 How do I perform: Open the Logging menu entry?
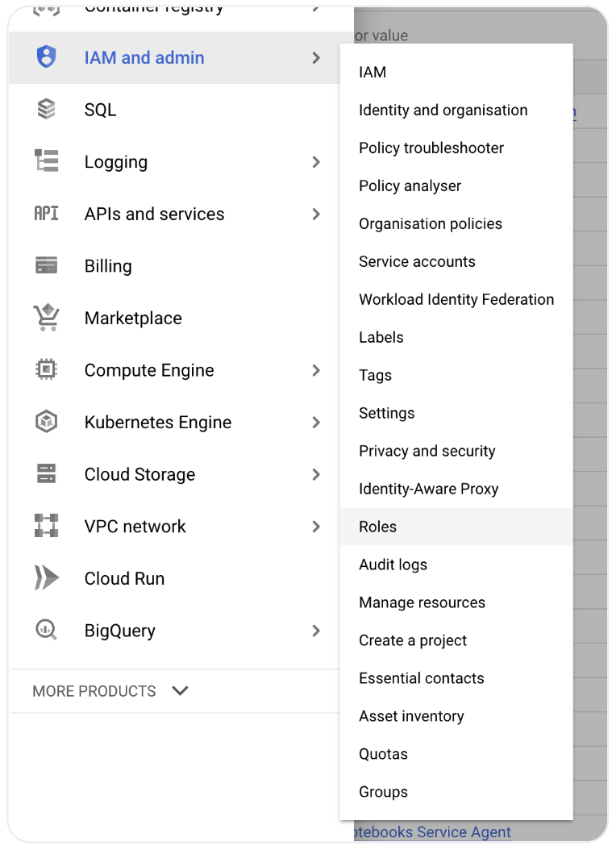(174, 161)
